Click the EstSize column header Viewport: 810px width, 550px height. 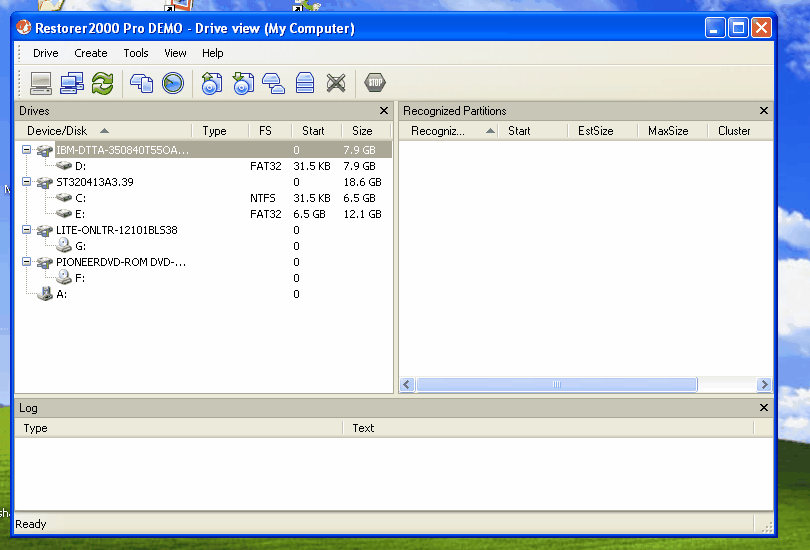pyautogui.click(x=603, y=131)
